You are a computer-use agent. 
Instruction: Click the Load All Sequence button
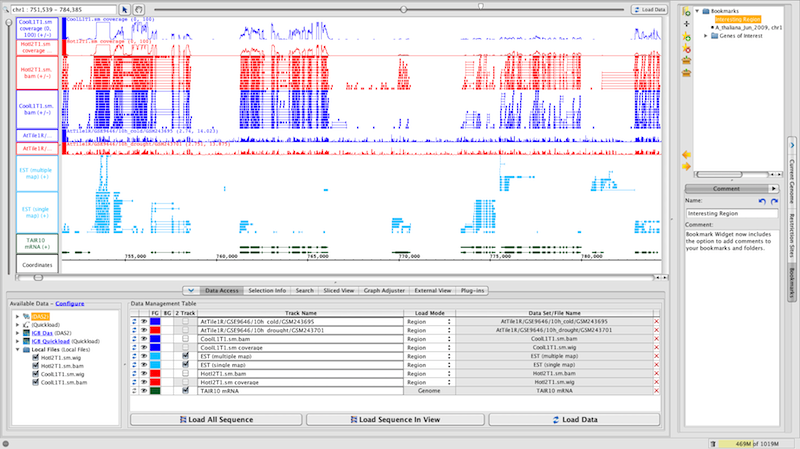pyautogui.click(x=216, y=419)
